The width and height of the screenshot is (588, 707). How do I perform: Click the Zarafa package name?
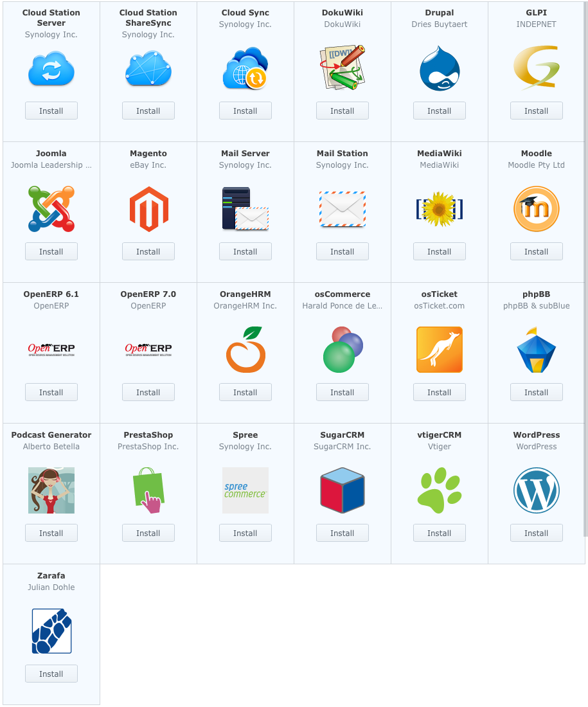[51, 575]
